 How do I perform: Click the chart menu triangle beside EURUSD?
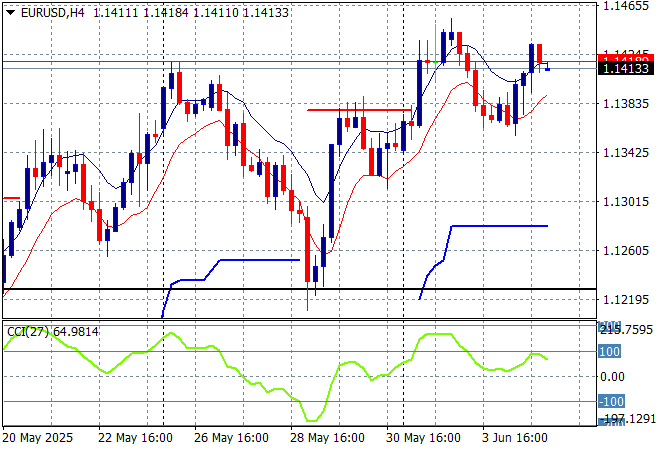[x=9, y=11]
